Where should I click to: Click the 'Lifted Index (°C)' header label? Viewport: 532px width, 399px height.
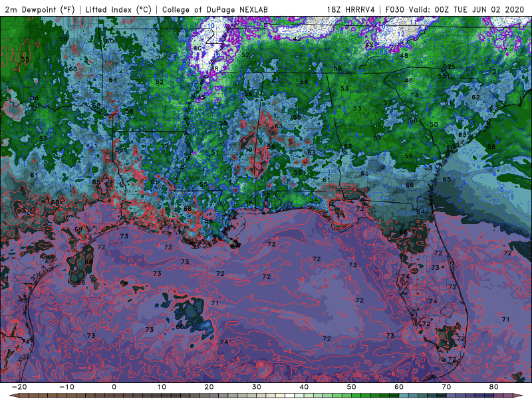coord(118,9)
